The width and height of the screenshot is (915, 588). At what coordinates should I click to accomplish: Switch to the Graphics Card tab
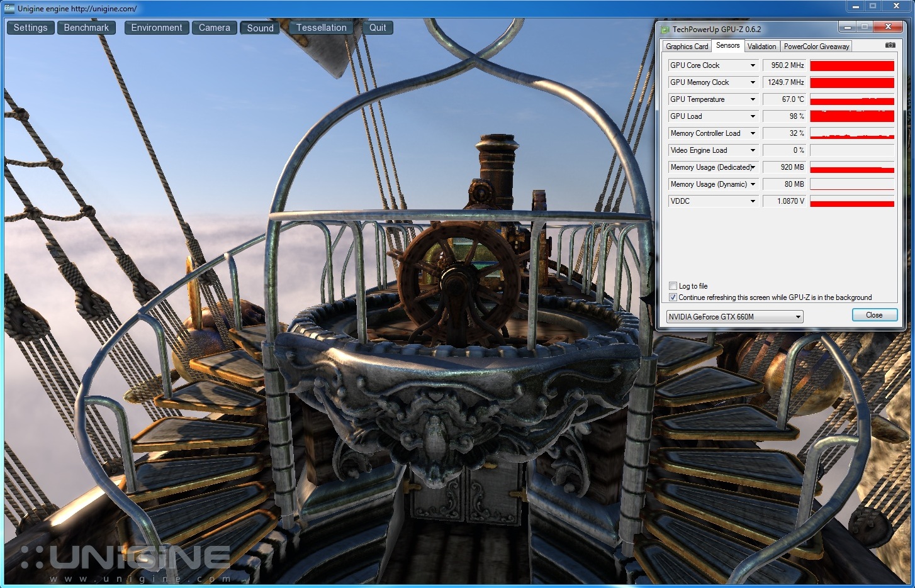coord(687,47)
